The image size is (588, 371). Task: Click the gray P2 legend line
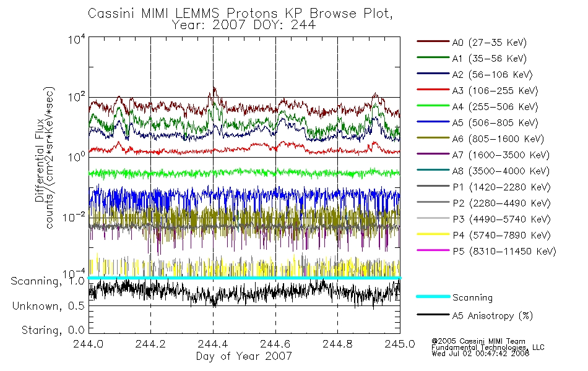[433, 202]
